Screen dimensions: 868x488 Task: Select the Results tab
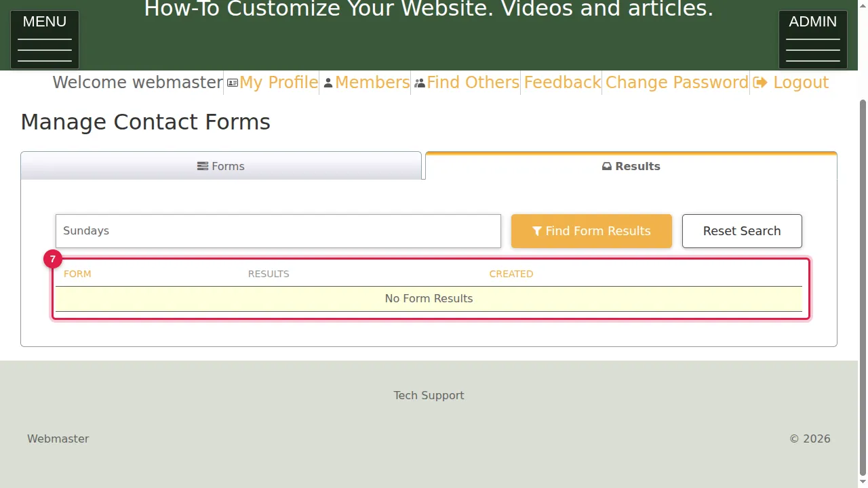[x=631, y=166]
